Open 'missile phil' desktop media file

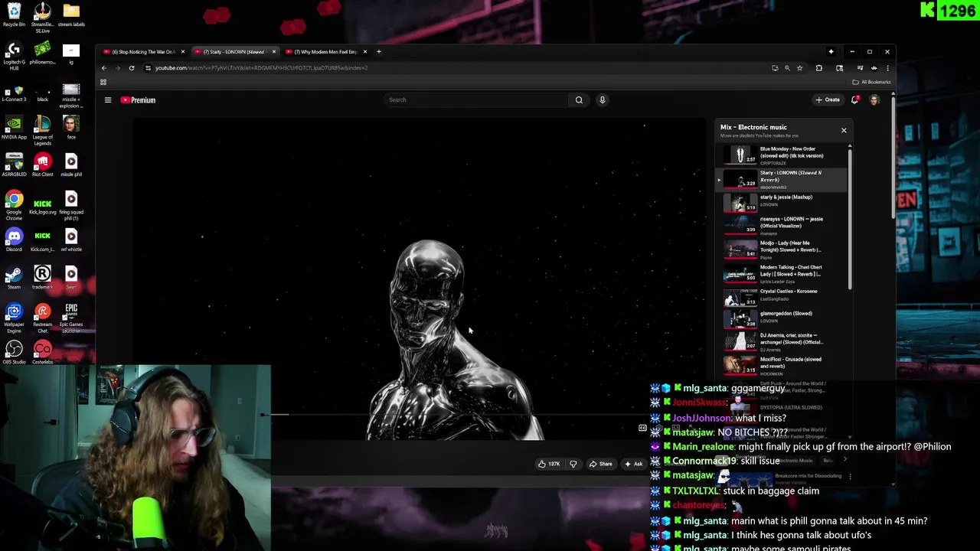pyautogui.click(x=71, y=165)
